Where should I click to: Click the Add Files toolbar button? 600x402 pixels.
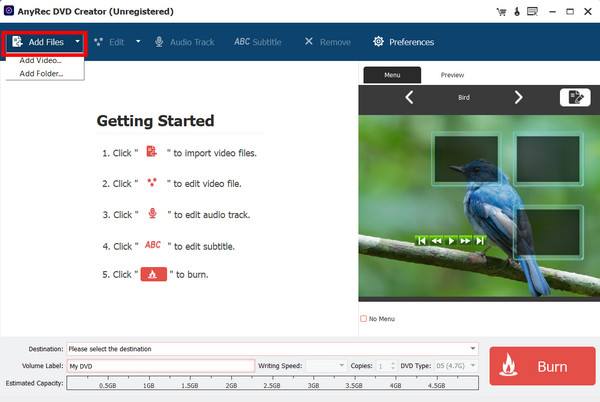click(x=38, y=42)
